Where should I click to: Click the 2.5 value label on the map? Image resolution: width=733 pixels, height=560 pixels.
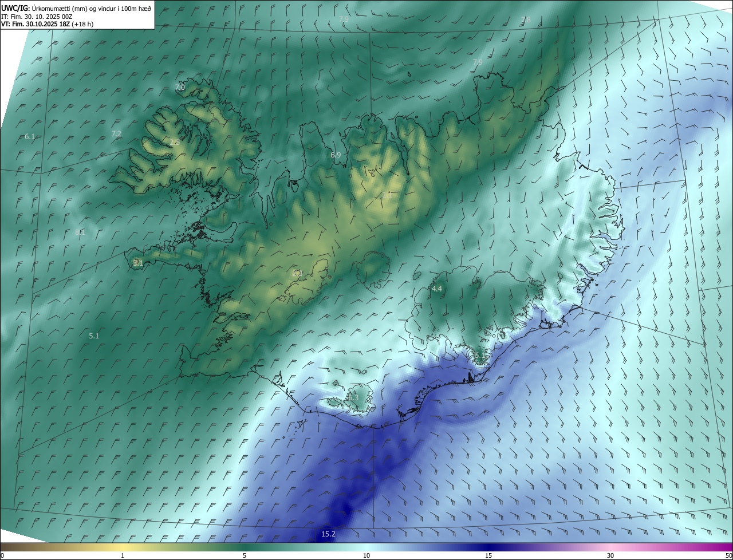(x=175, y=143)
